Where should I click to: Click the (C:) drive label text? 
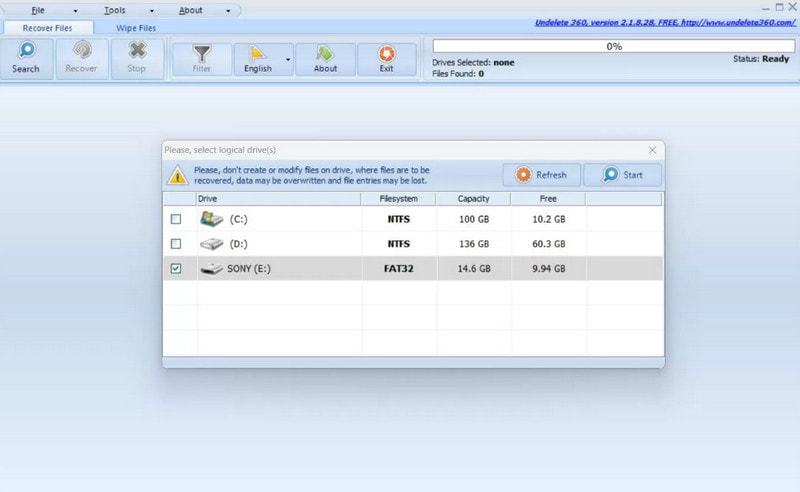[x=238, y=219]
